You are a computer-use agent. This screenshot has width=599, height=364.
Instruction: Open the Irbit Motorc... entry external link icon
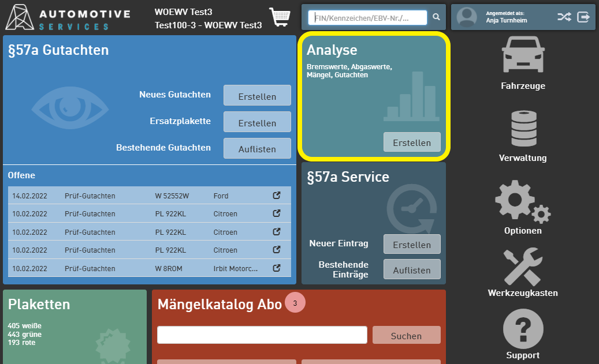277,268
